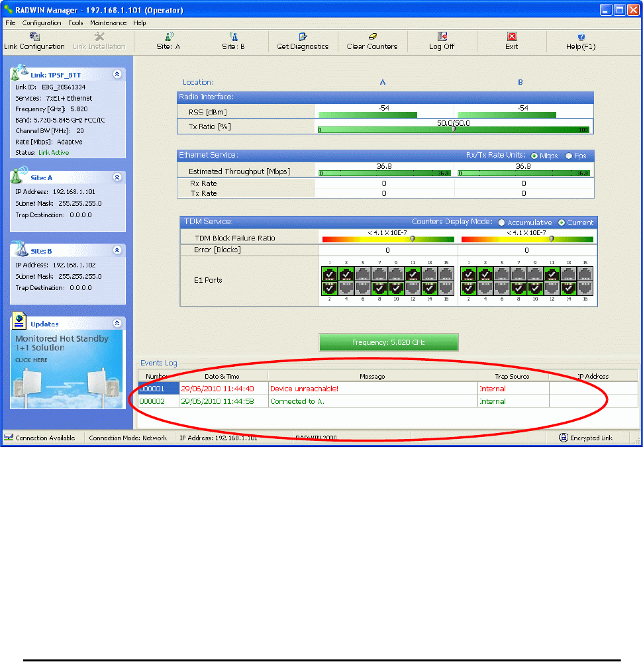
Task: Collapse the Updates panel
Action: tap(117, 323)
